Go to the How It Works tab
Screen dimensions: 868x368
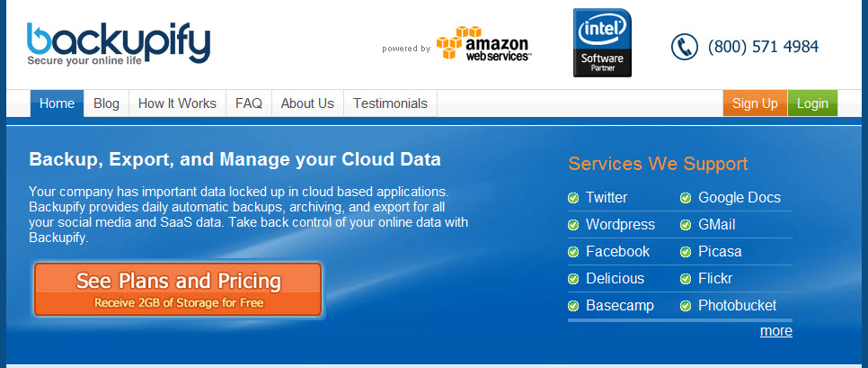coord(177,103)
